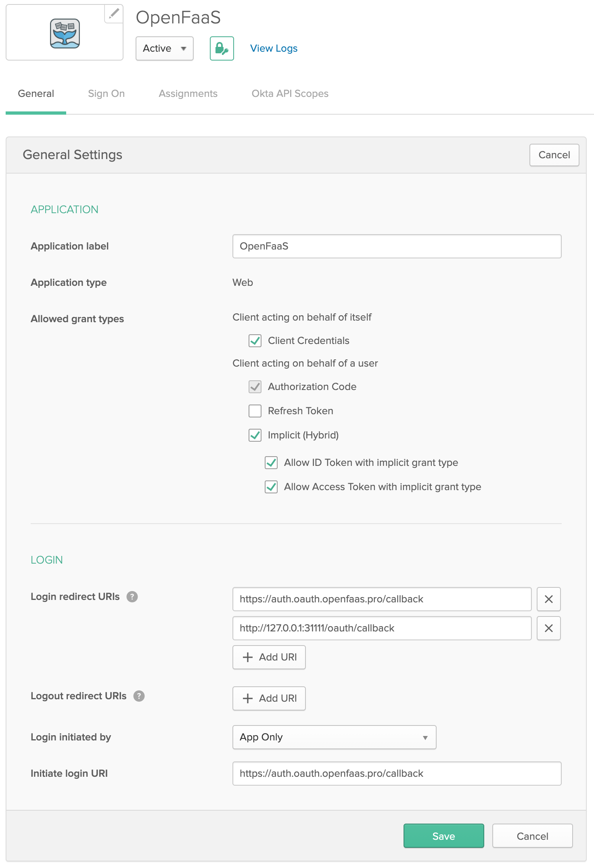Click the 'General Settings' panel title

pos(73,155)
